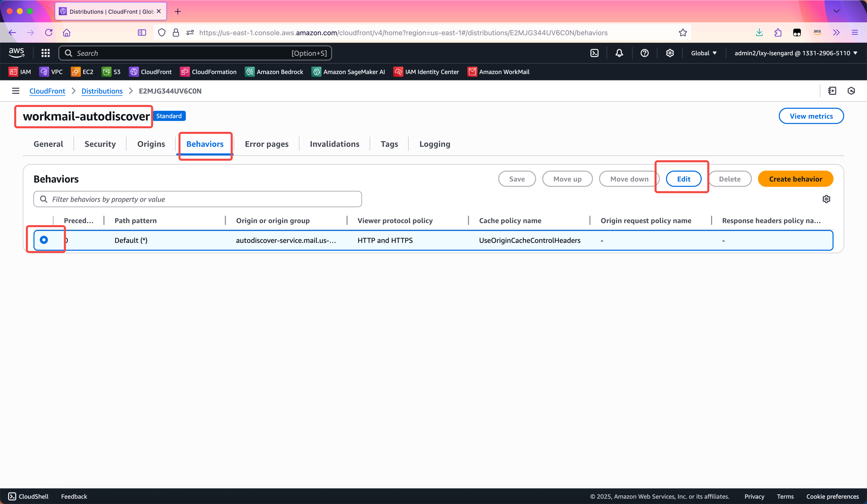867x504 pixels.
Task: Switch to the Error pages tab
Action: (x=267, y=144)
